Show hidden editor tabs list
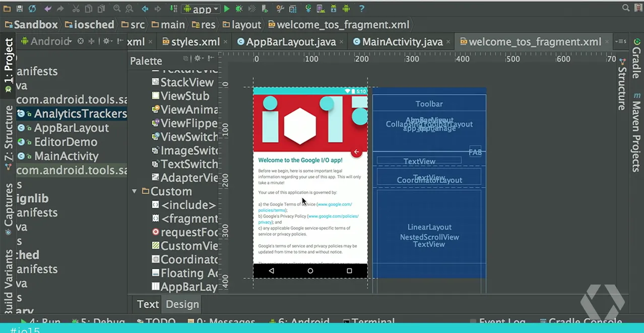 pos(622,41)
